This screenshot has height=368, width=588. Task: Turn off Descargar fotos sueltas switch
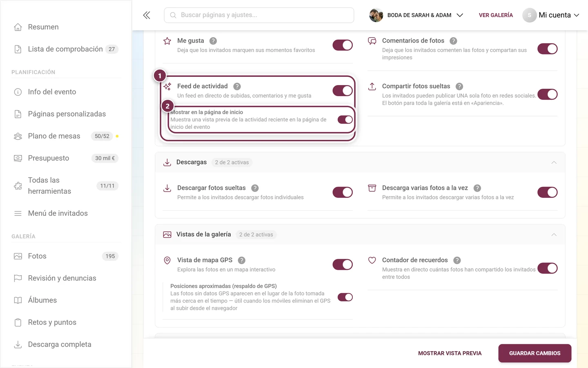(x=343, y=192)
